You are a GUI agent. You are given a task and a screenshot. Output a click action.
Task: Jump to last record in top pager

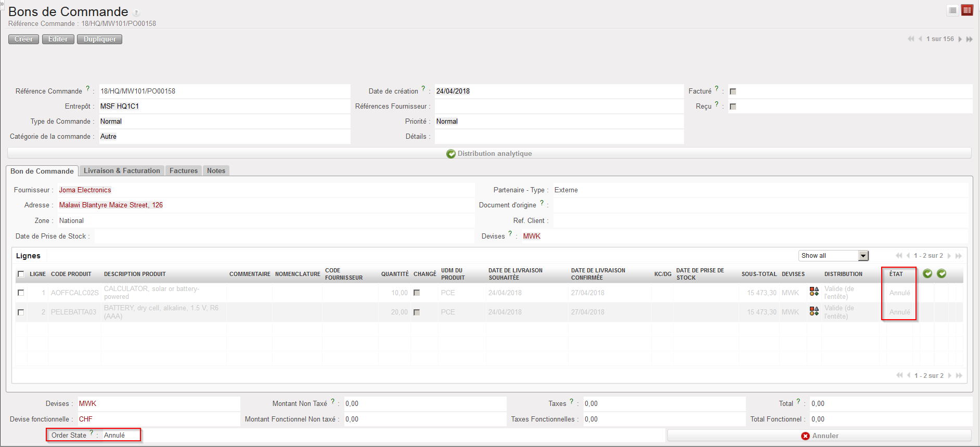tap(970, 39)
